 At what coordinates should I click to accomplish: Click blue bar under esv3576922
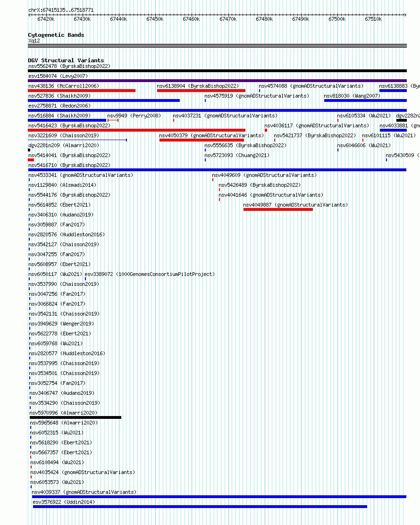pos(200,507)
